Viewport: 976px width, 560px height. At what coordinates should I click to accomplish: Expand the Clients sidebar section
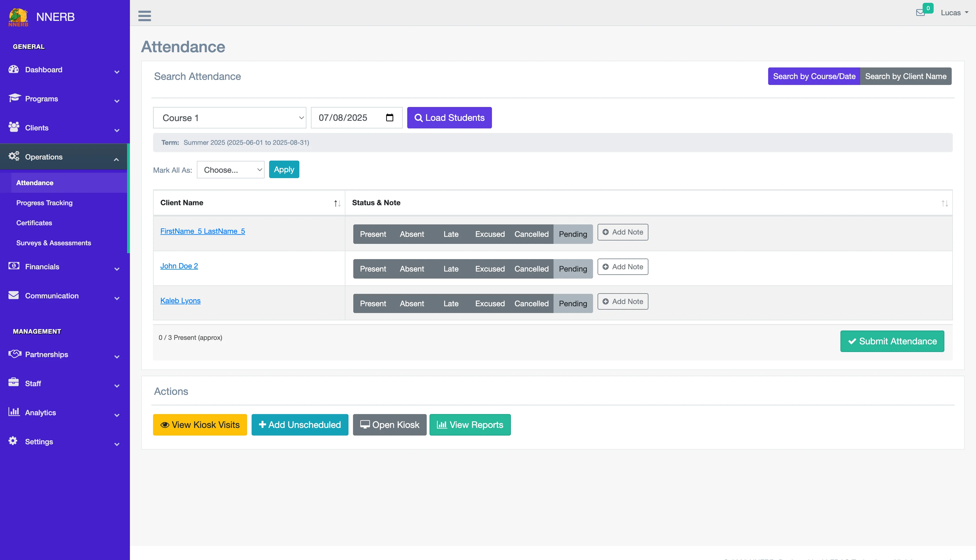[x=117, y=130]
